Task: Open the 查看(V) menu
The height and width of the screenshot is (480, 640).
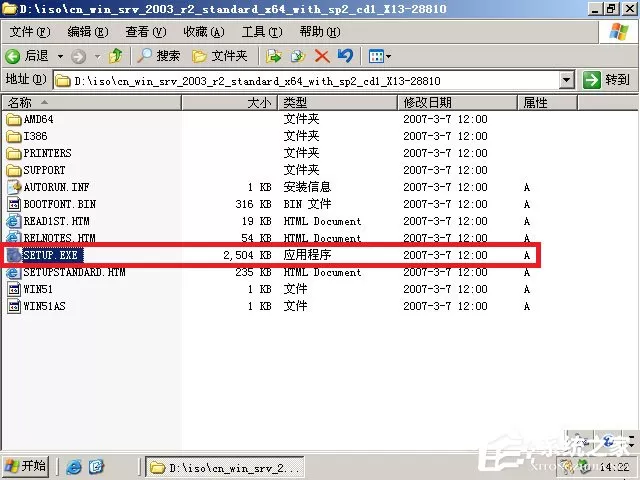Action: (146, 31)
